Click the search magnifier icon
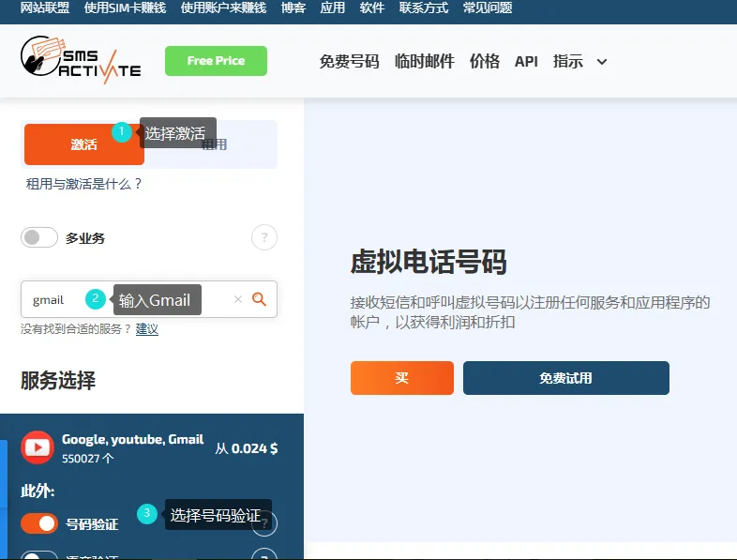The image size is (737, 560). tap(259, 299)
